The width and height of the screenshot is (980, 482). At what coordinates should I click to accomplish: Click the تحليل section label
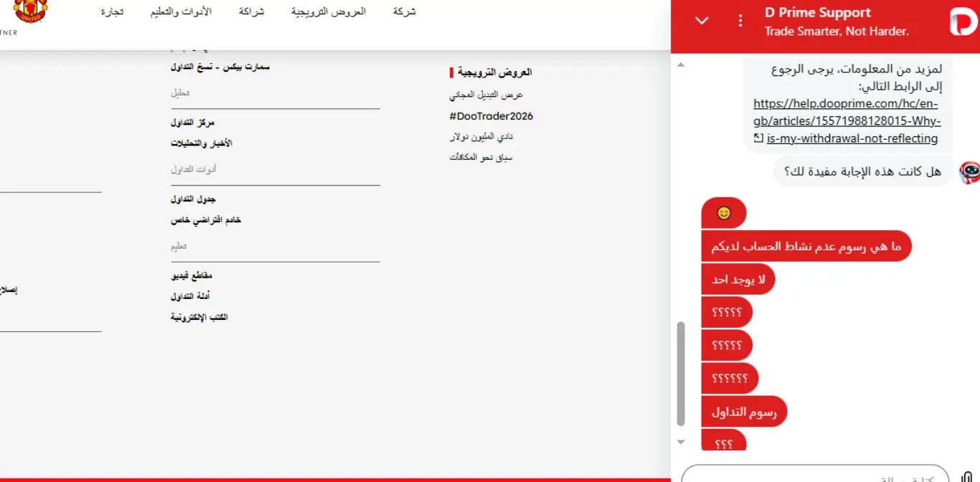tap(180, 93)
